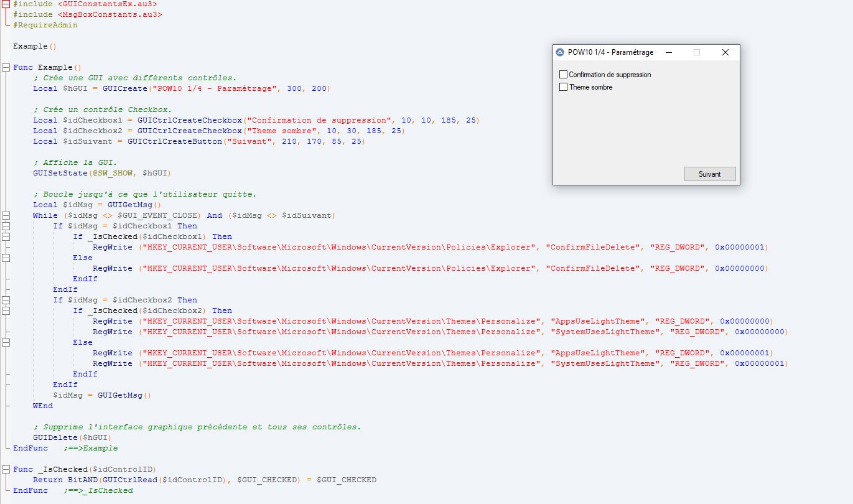Image resolution: width=853 pixels, height=504 pixels.
Task: Collapse the #include block fold marker
Action: click(6, 4)
